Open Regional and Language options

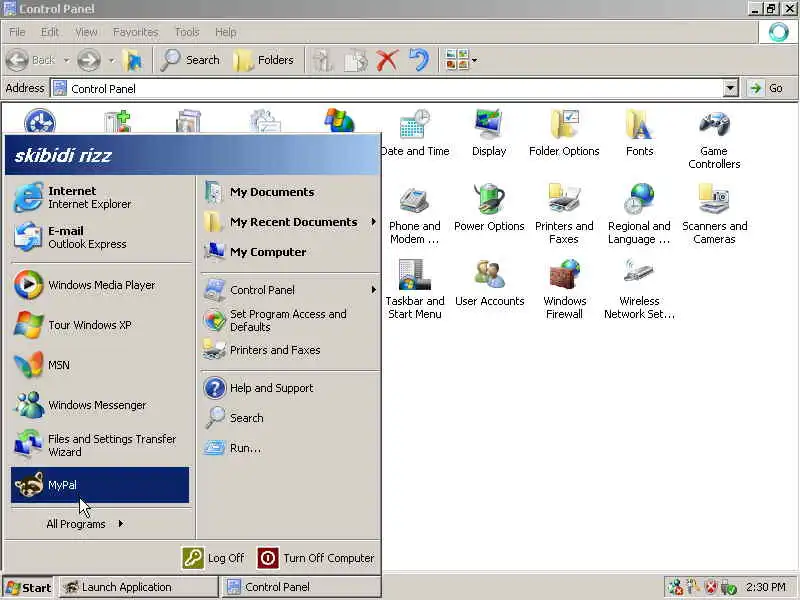(x=639, y=214)
